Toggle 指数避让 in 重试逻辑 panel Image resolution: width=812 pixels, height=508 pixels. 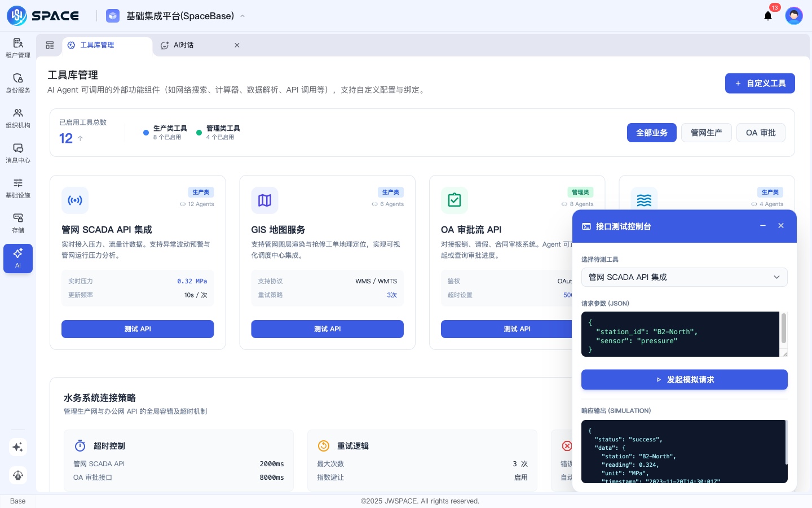[520, 478]
